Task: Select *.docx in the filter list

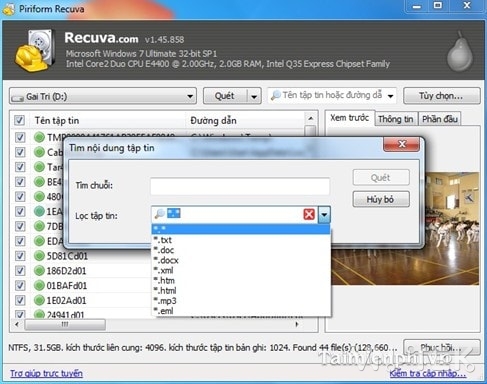Action: 241,260
